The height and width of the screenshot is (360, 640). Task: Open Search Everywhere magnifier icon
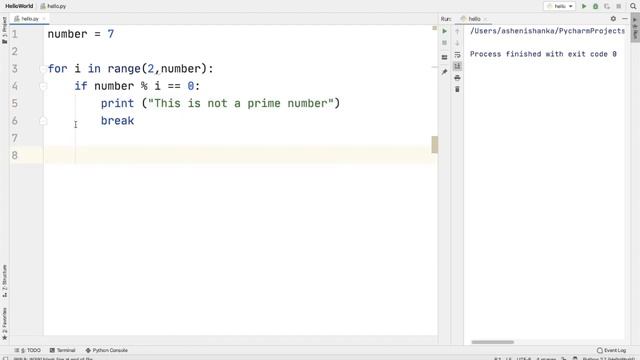pos(633,6)
